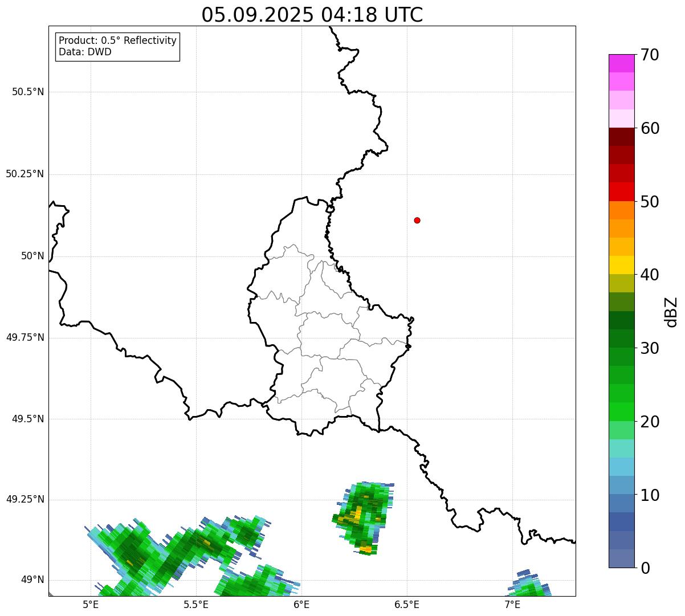Click the 'Data: DWD' label
Screen dimensions: 685x616
85,52
